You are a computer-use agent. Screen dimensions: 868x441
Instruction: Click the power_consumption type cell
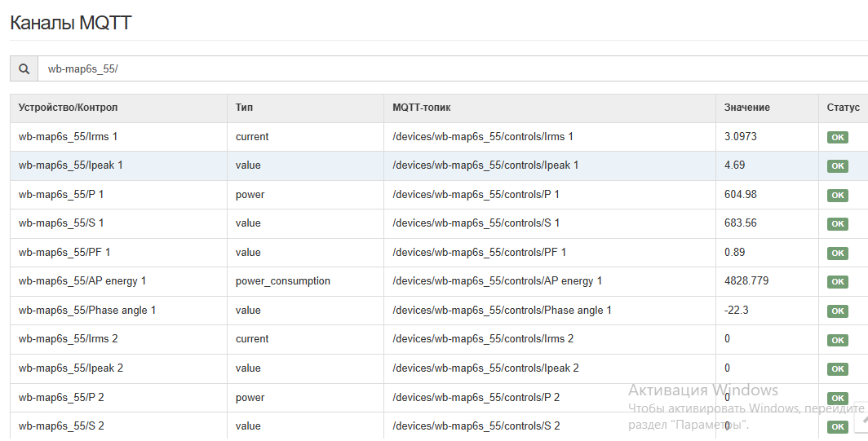[282, 281]
